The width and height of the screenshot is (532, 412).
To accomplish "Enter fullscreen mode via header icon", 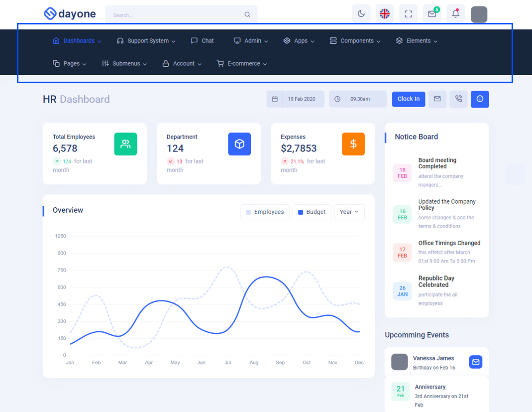I will pyautogui.click(x=408, y=14).
